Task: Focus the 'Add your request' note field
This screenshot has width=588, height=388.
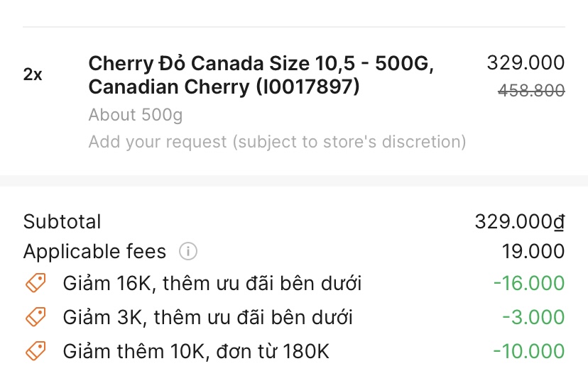Action: click(277, 142)
